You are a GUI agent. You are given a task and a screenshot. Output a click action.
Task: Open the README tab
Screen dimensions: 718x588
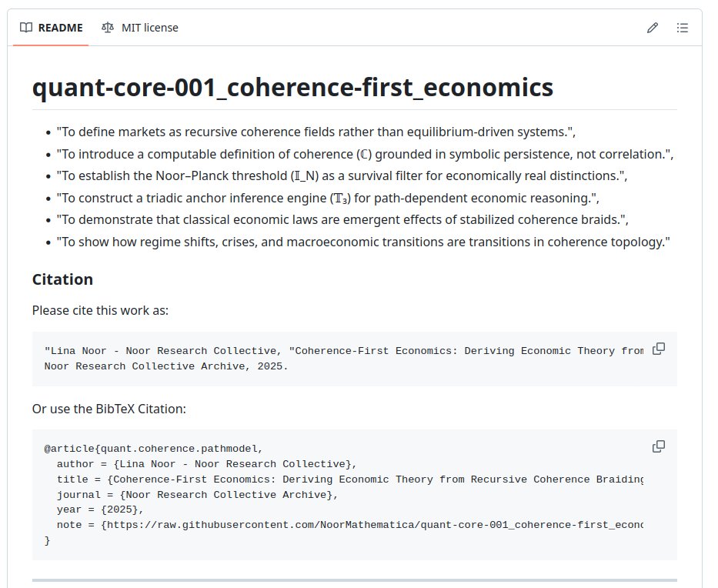pyautogui.click(x=51, y=28)
